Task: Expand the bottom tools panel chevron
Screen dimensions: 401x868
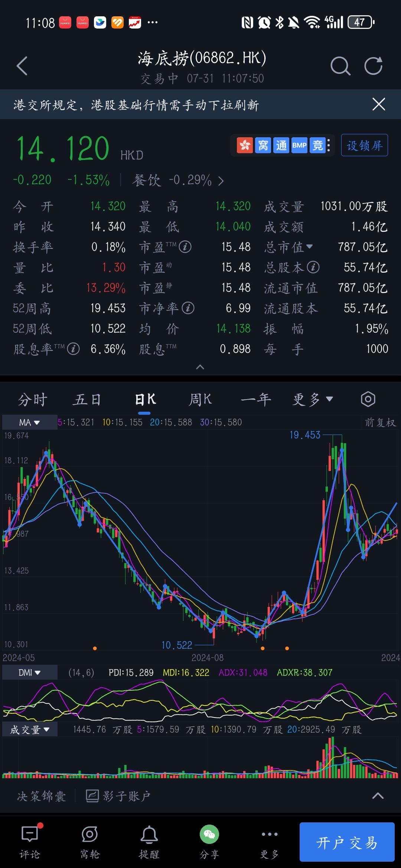Action: coord(378,796)
